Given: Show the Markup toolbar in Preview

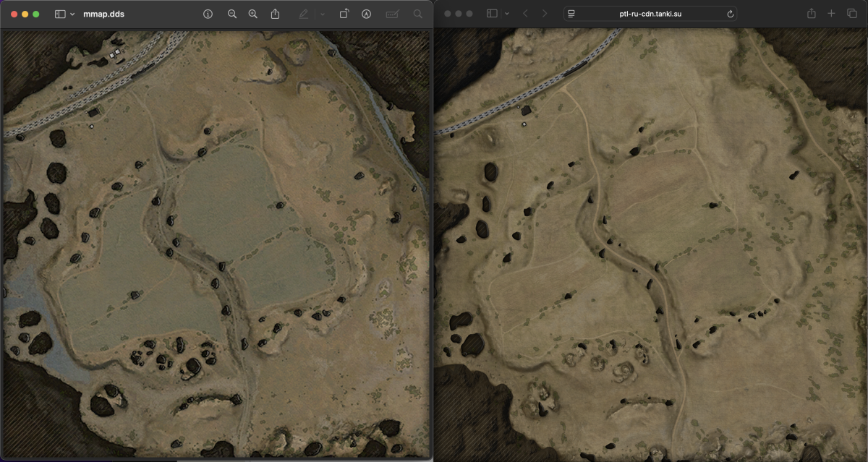Looking at the screenshot, I should [367, 14].
